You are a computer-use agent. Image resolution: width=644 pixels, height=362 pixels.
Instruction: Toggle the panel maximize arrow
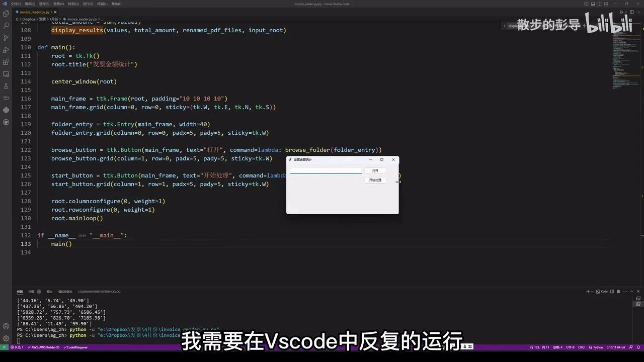(x=631, y=292)
